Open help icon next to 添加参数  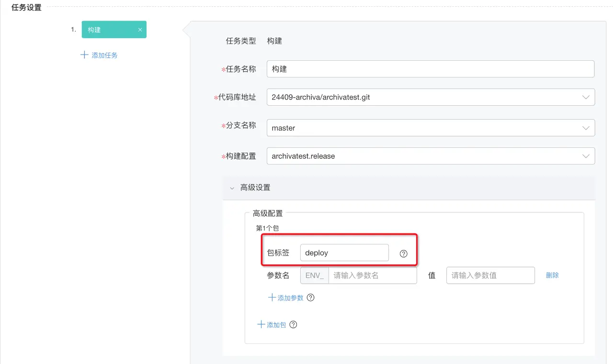coord(310,298)
